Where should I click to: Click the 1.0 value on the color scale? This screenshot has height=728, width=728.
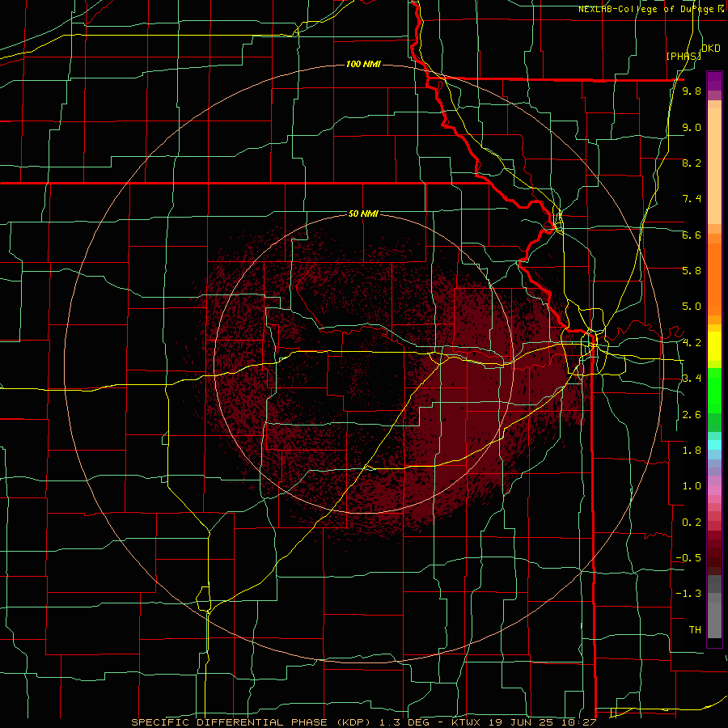(692, 486)
